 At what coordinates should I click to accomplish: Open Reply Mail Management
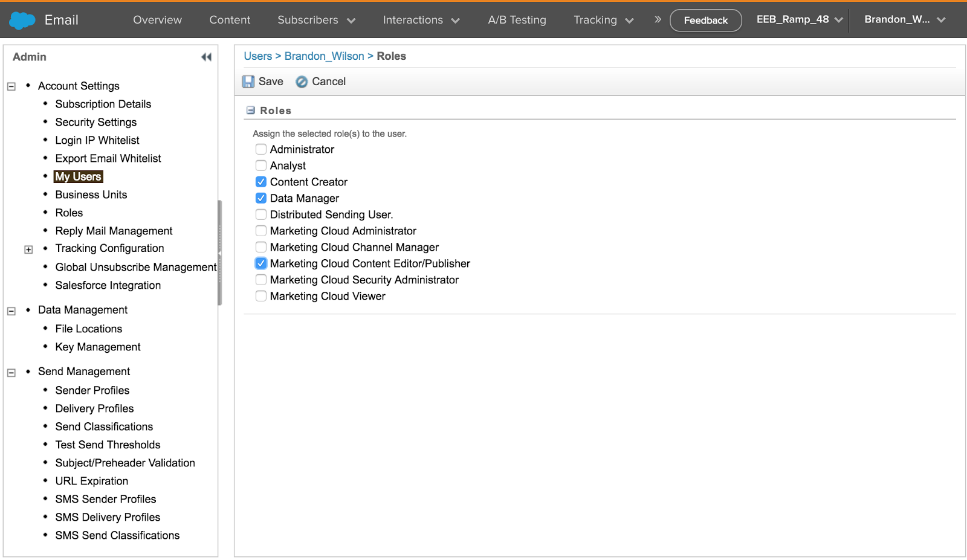[114, 231]
